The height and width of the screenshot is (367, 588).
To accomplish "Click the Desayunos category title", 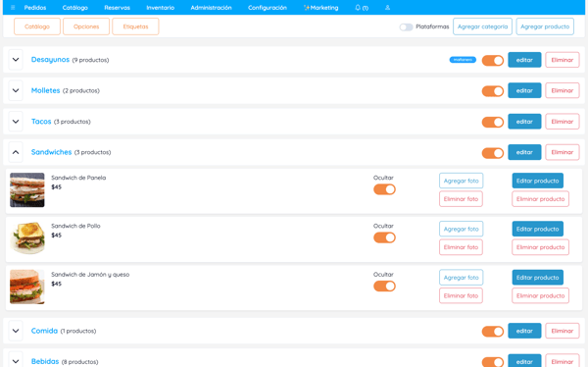I will 50,60.
